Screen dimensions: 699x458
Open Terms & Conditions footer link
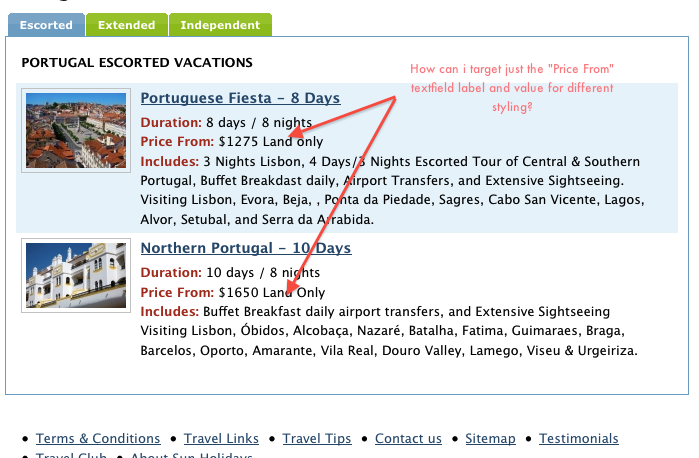[x=98, y=438]
